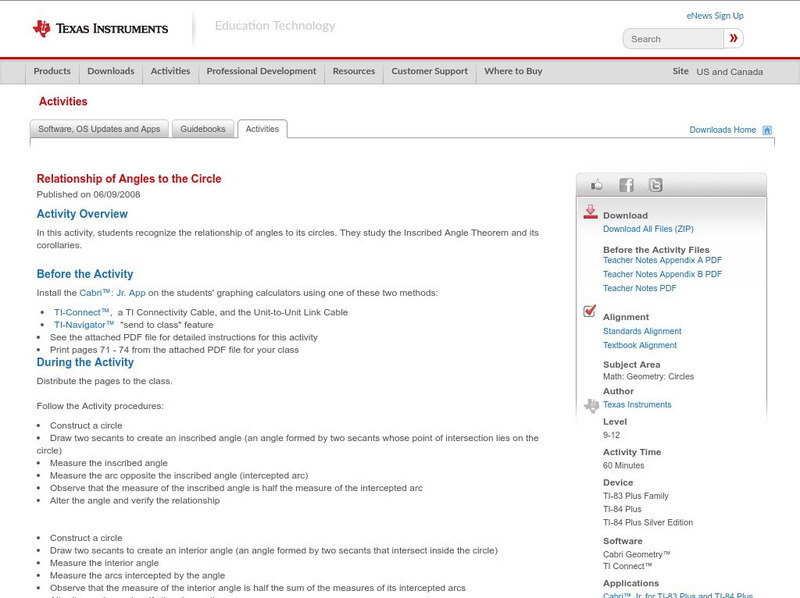The width and height of the screenshot is (800, 598).
Task: Share the activity on Facebook
Action: [x=626, y=185]
